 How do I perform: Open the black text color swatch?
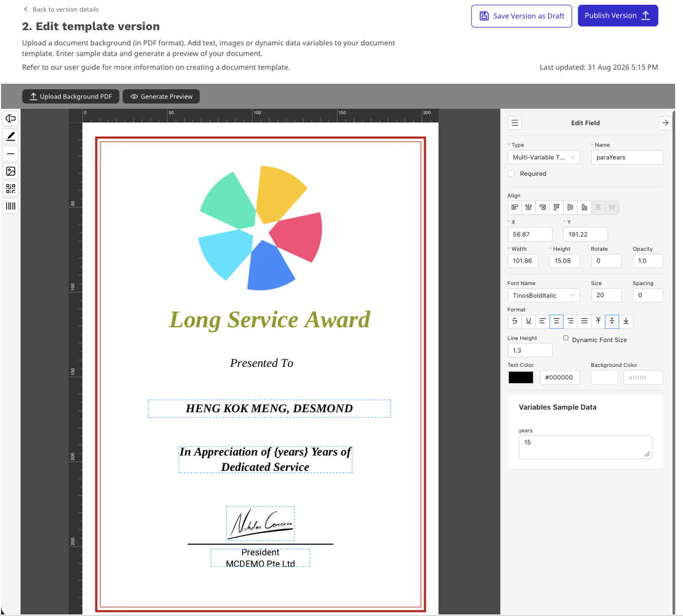(x=521, y=377)
